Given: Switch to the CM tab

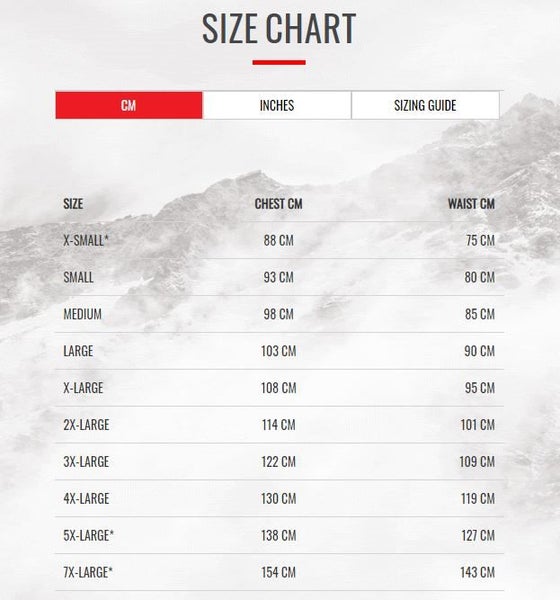Looking at the screenshot, I should [129, 105].
